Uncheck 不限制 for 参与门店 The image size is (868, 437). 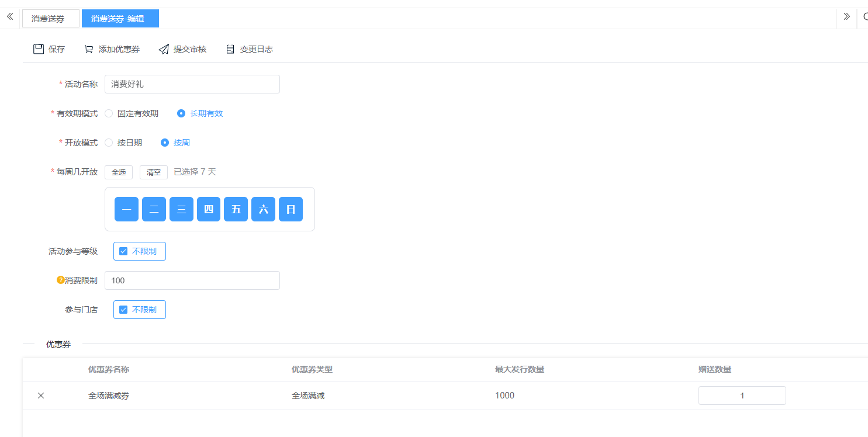(123, 310)
